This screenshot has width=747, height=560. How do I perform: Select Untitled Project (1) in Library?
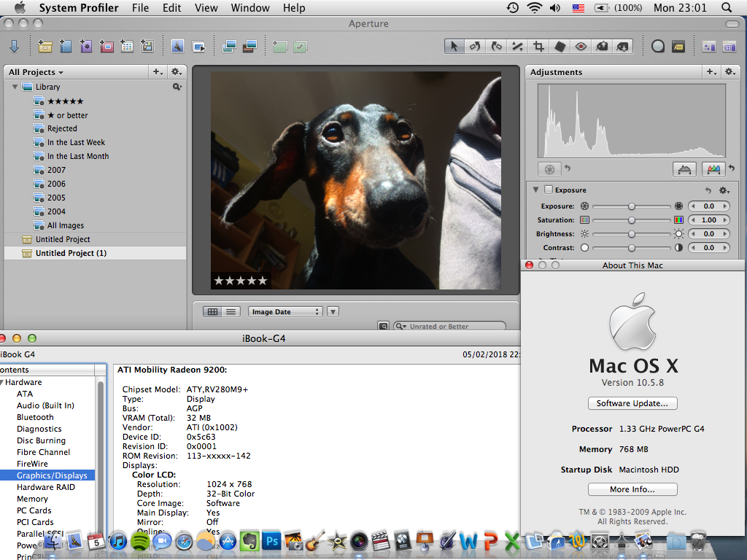tap(95, 253)
